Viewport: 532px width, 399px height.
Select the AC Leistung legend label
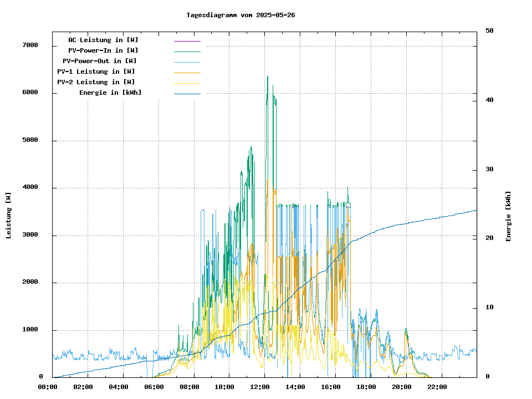pyautogui.click(x=103, y=40)
